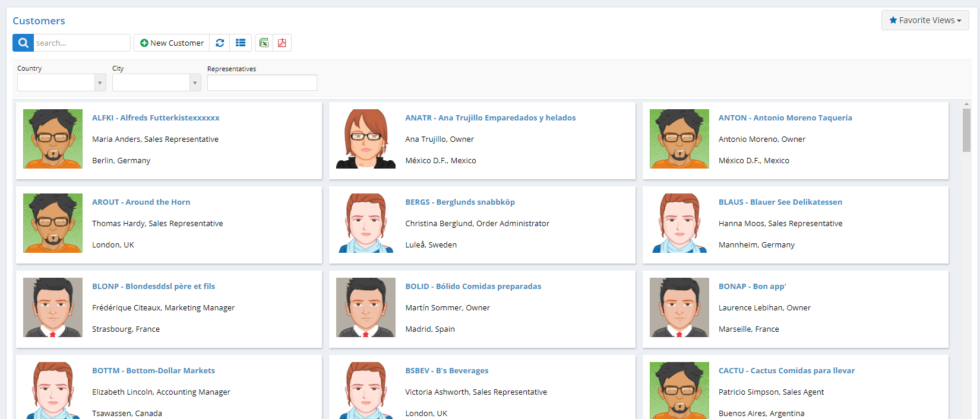Click the blue search magnifier button
Image resolution: width=980 pixels, height=419 pixels.
point(23,43)
